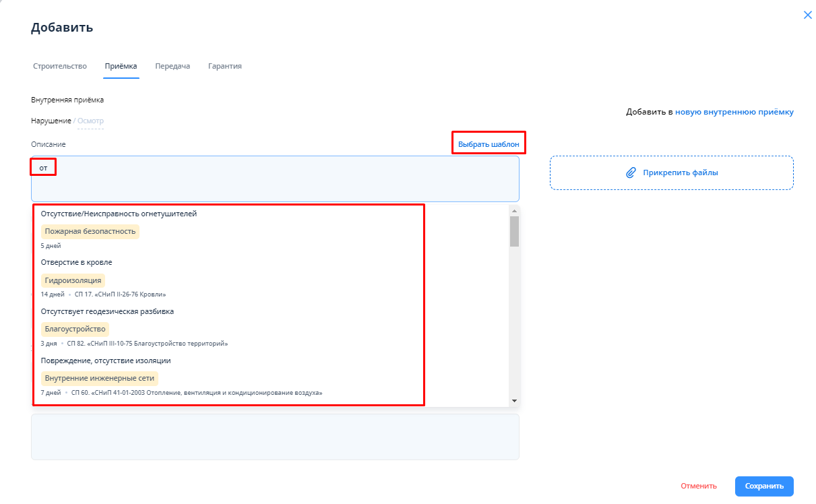Select Отсутствует геодезическая разбивка from the list
Viewport: 816px width, 504px height.
(107, 311)
